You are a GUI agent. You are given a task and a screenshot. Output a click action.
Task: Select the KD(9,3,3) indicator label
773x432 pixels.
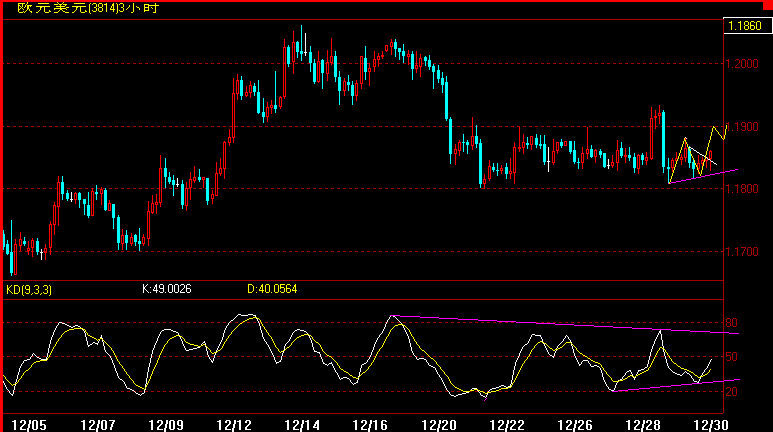click(29, 289)
